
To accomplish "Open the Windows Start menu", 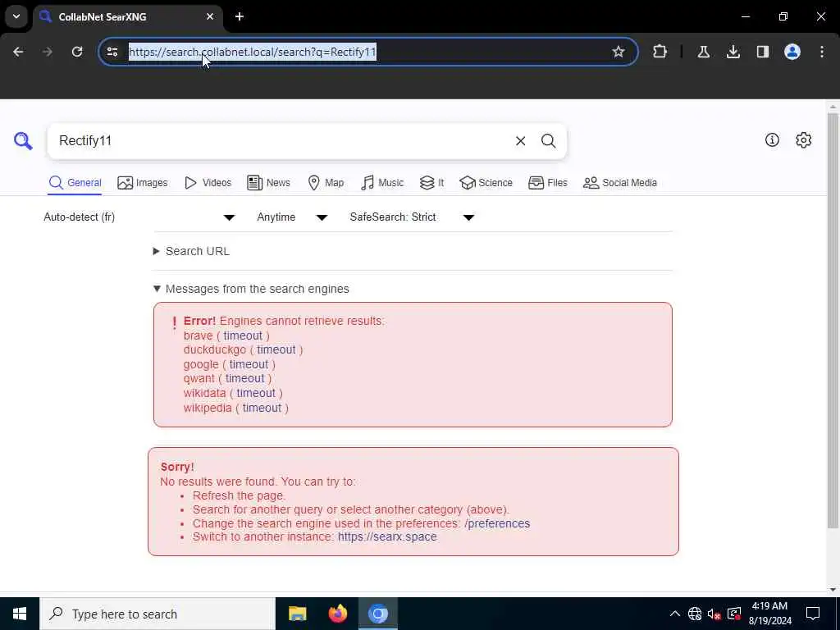I will click(x=20, y=614).
